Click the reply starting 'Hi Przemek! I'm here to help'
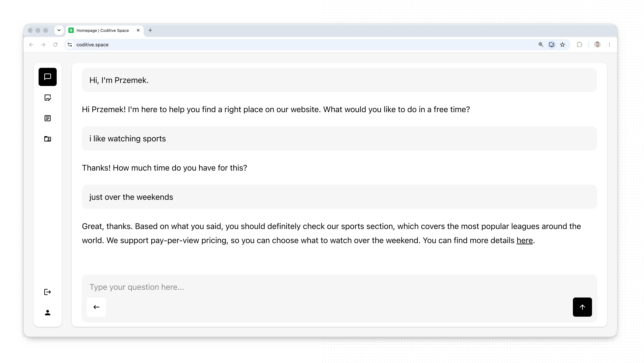Image resolution: width=644 pixels, height=363 pixels. pos(276,109)
